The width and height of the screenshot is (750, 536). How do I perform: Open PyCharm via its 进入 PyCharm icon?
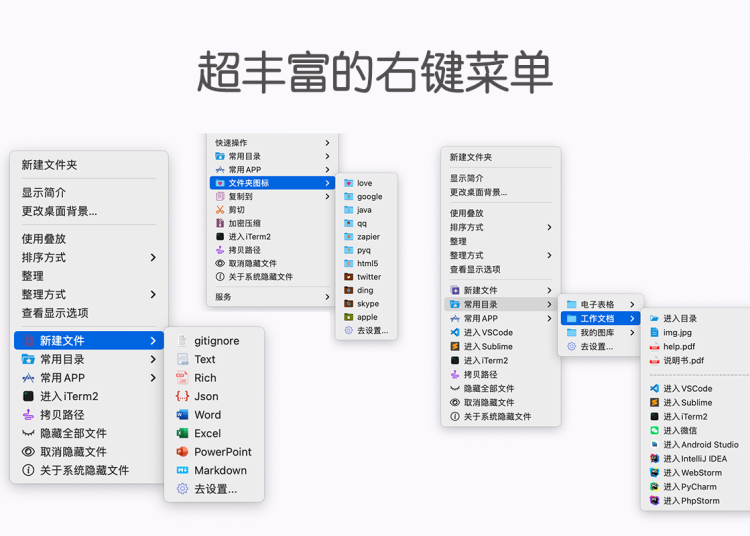(x=654, y=487)
